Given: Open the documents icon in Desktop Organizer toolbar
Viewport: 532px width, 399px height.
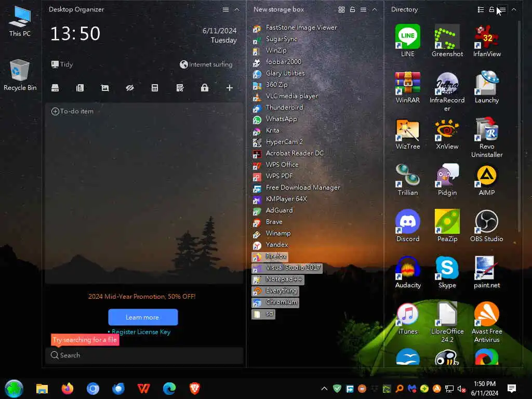Looking at the screenshot, I should coord(80,88).
